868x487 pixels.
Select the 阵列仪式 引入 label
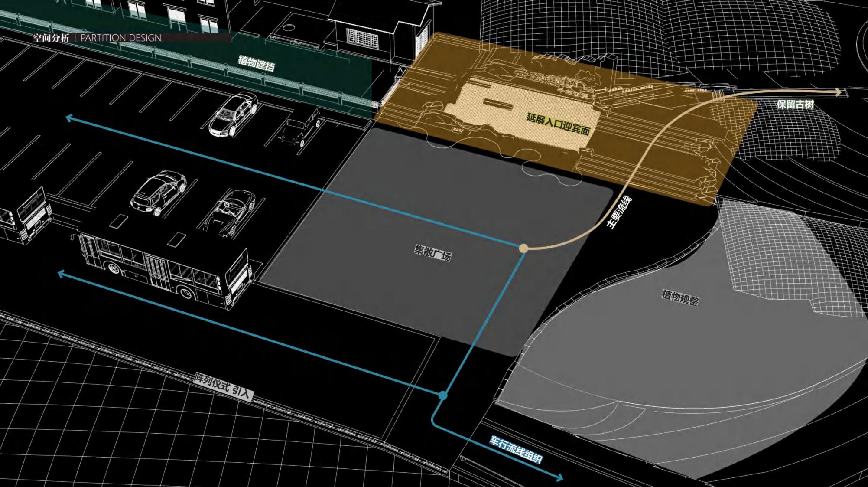[223, 386]
